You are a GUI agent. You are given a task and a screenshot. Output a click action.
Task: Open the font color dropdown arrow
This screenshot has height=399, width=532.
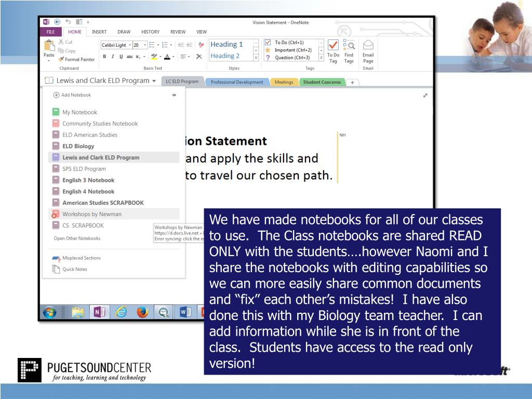pyautogui.click(x=174, y=57)
